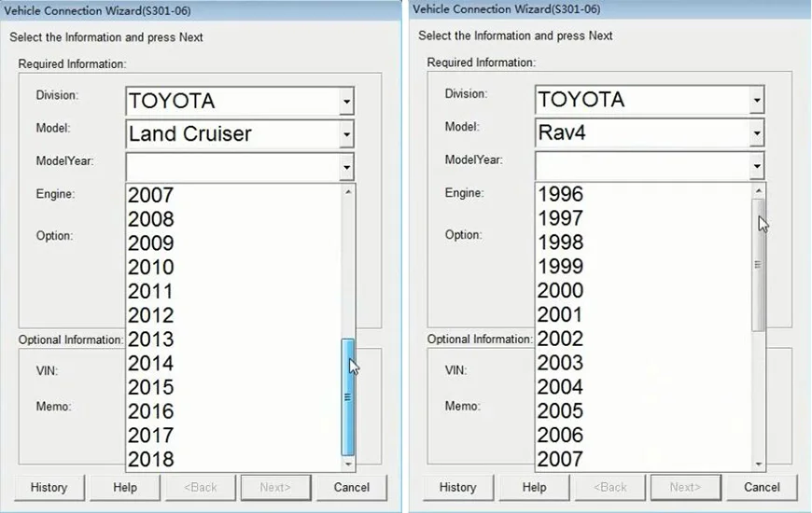
Task: Select 2018 in Land Cruiser year list
Action: click(233, 459)
